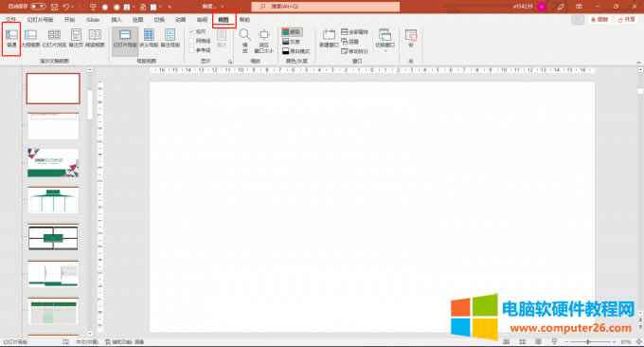This screenshot has height=347, width=644.
Task: Open Slide Sorter (幻灯片浏览) view
Action: [54, 38]
